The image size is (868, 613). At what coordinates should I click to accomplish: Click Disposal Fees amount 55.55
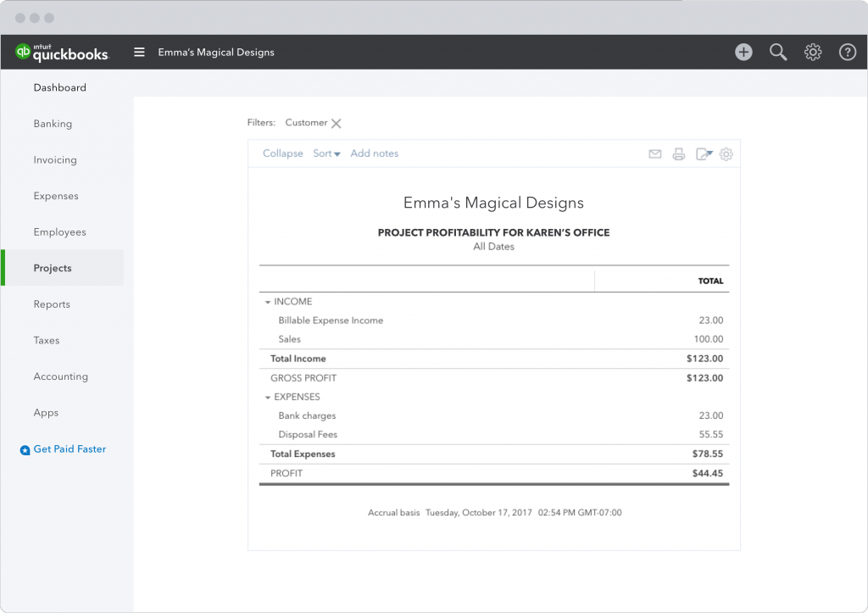pos(711,434)
